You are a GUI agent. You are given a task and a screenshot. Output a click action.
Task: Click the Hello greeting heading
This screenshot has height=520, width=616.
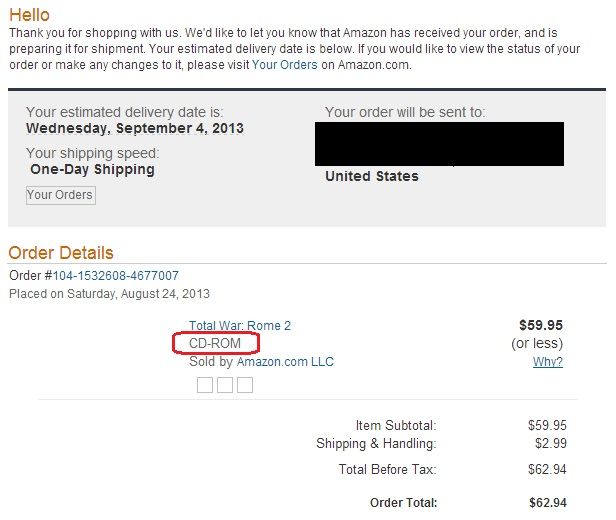(29, 16)
